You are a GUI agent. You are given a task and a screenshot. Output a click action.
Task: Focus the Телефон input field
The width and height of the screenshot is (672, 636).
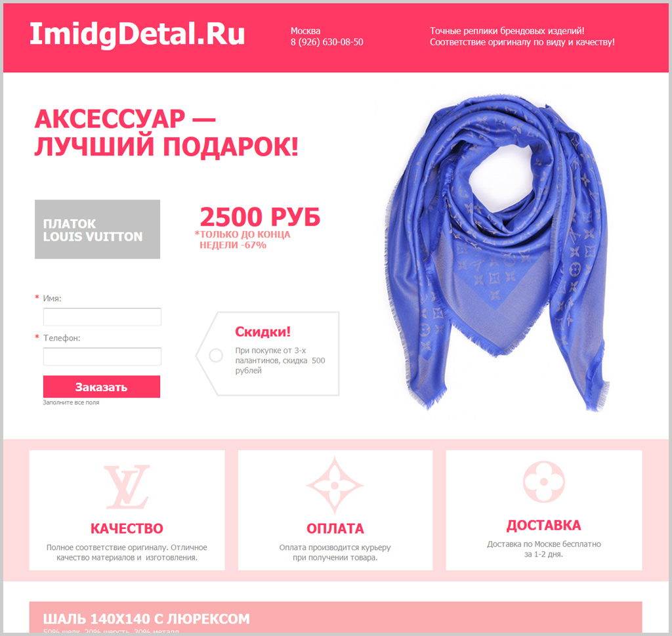tap(102, 356)
